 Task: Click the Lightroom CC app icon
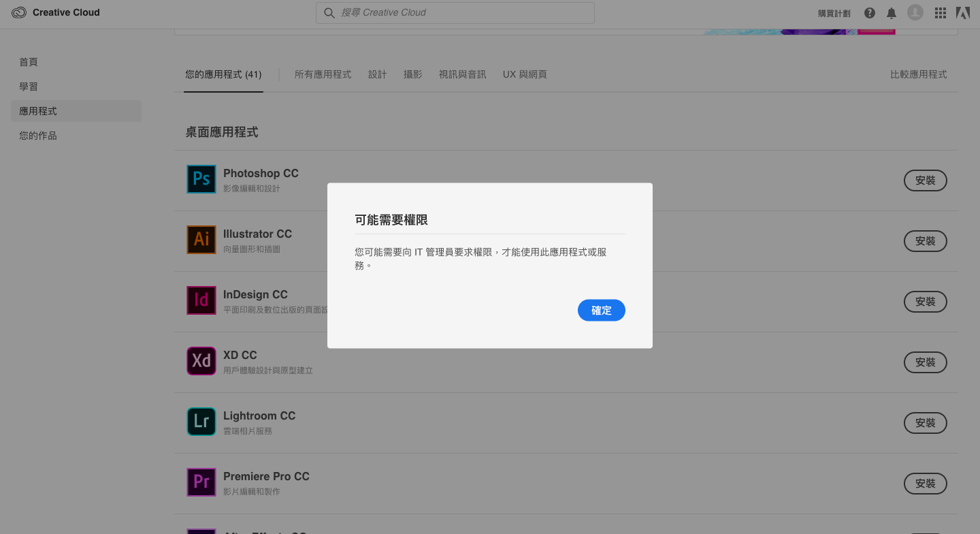(x=201, y=421)
